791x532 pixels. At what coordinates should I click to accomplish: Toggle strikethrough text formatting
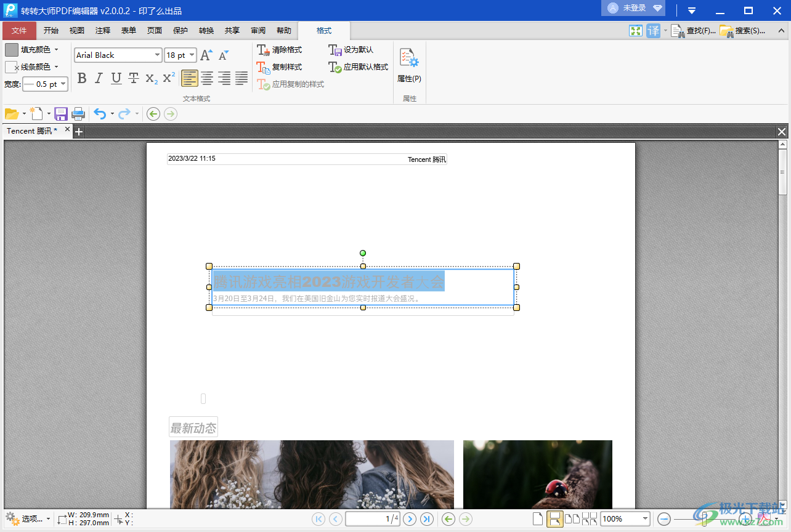pos(134,78)
